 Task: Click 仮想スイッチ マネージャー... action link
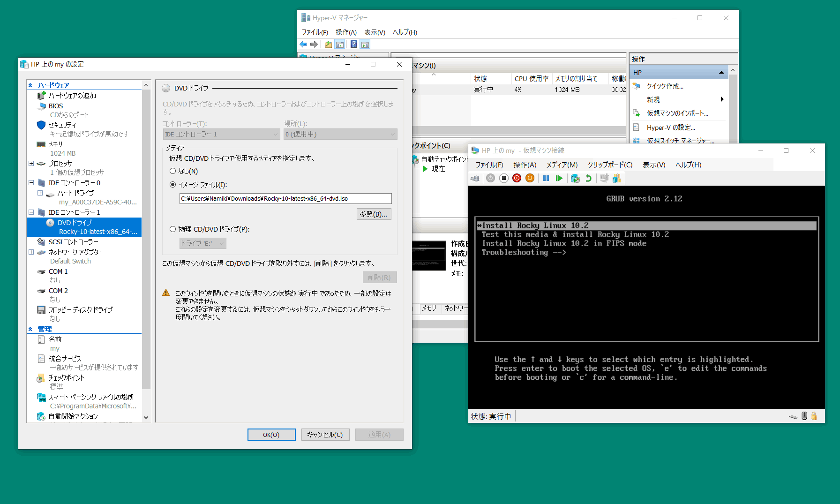pos(681,141)
